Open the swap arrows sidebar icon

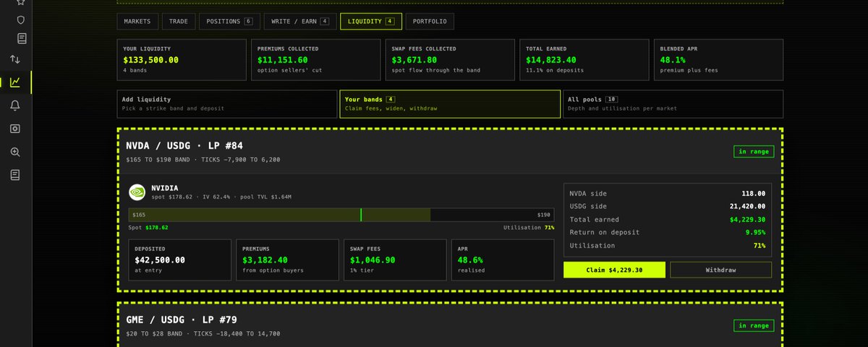(x=15, y=59)
